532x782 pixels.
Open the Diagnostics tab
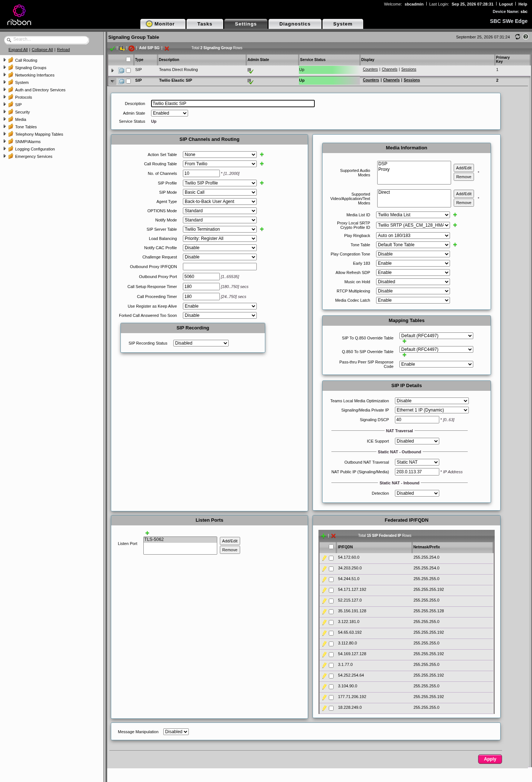point(295,24)
